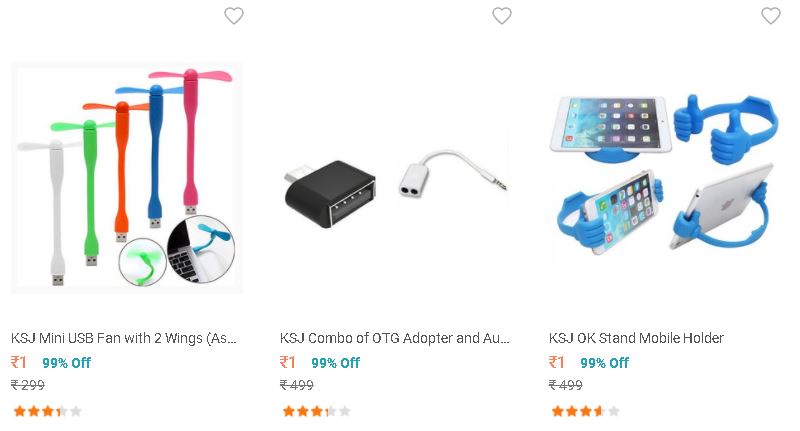Screen dimensions: 800x431
Task: Wishlist the OK Stand Mobile Holder
Action: (770, 16)
